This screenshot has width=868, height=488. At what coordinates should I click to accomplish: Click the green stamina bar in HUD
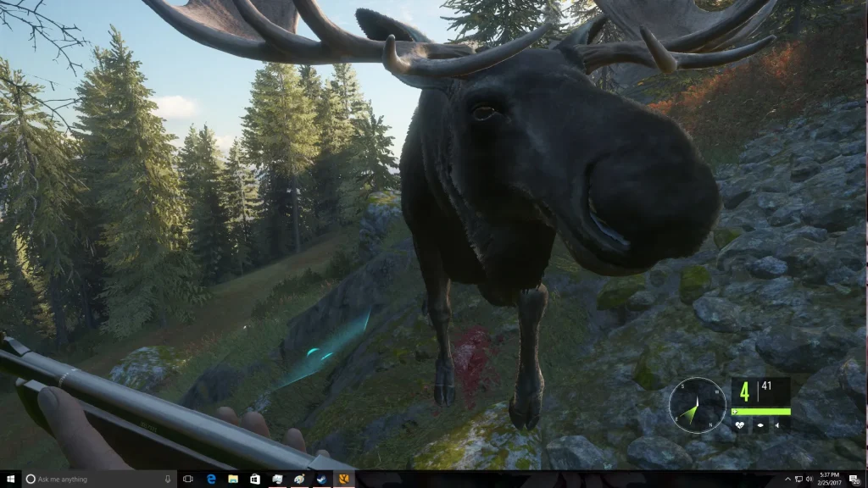click(x=761, y=412)
